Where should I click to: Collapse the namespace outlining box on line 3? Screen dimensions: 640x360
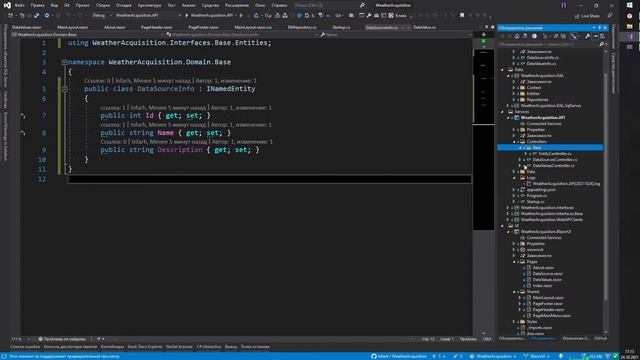pos(64,62)
